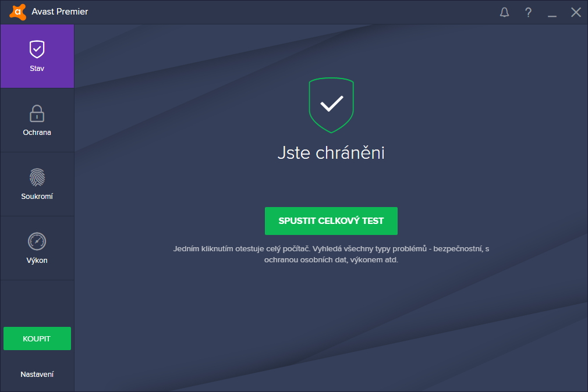Viewport: 588px width, 392px height.
Task: Switch to the Ochrana tab label
Action: click(x=37, y=132)
